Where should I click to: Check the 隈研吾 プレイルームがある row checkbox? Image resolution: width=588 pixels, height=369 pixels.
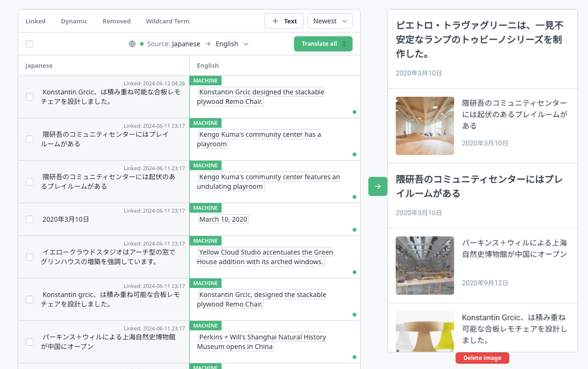30,139
